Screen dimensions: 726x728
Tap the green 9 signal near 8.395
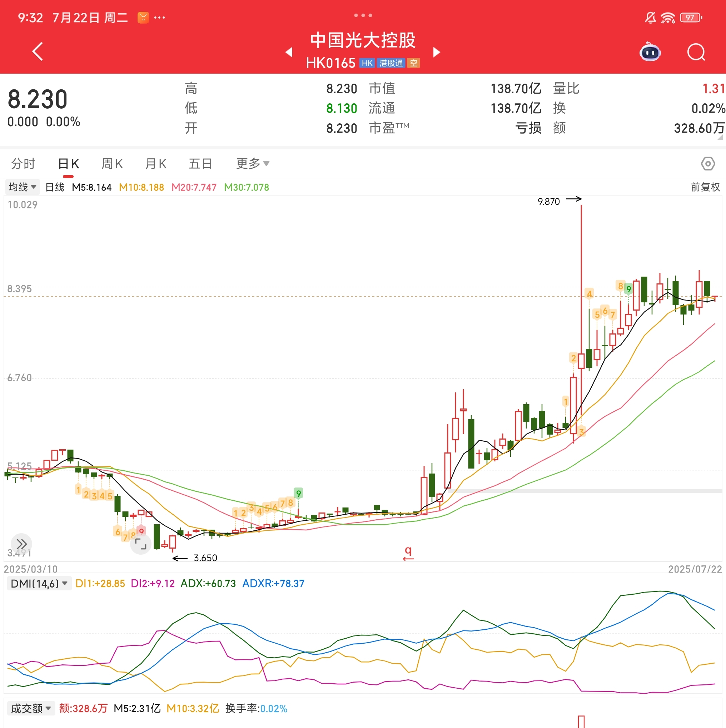pyautogui.click(x=628, y=289)
